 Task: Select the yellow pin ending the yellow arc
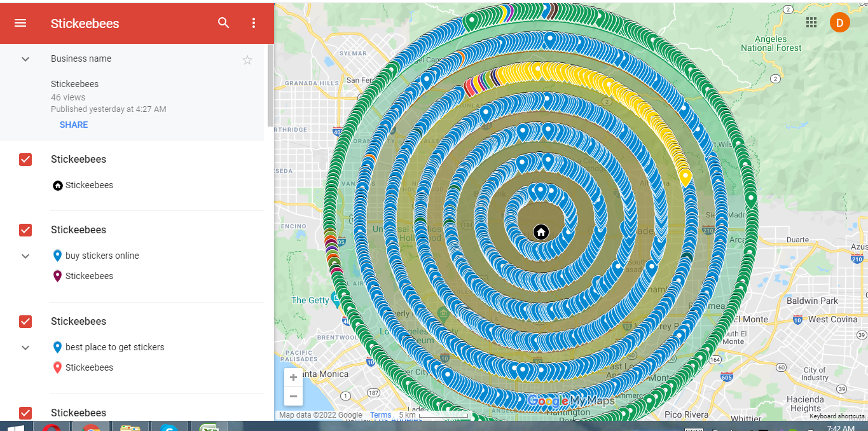[685, 177]
